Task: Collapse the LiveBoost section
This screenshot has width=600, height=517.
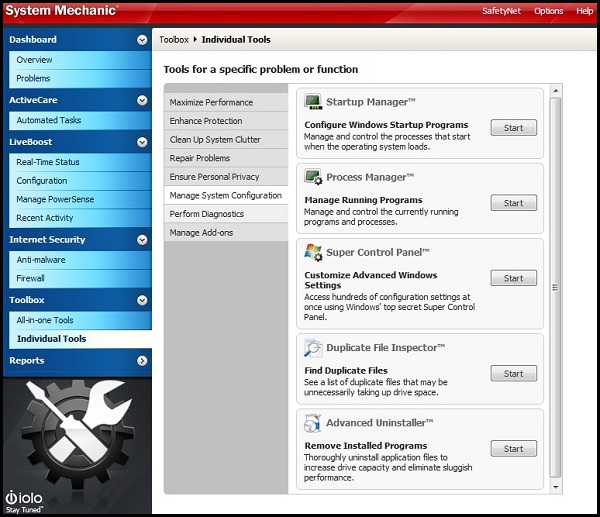Action: [142, 142]
